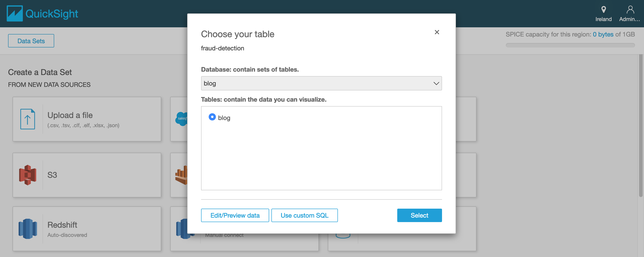Image resolution: width=644 pixels, height=257 pixels.
Task: Click the blue Redshift Auto-discovered icon
Action: tap(28, 229)
